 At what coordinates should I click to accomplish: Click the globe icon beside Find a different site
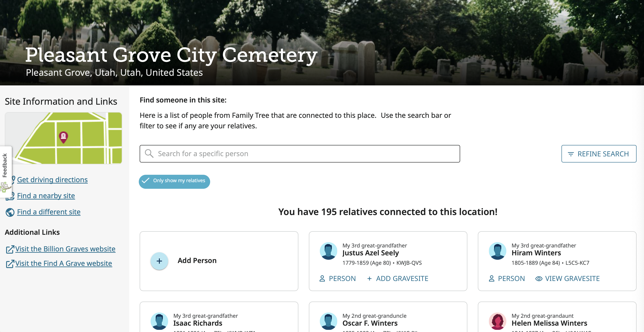(x=10, y=212)
